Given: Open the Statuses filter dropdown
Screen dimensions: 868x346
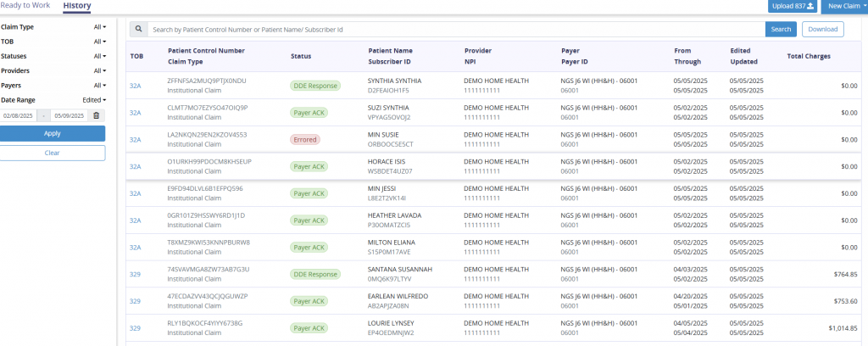Looking at the screenshot, I should [x=100, y=56].
